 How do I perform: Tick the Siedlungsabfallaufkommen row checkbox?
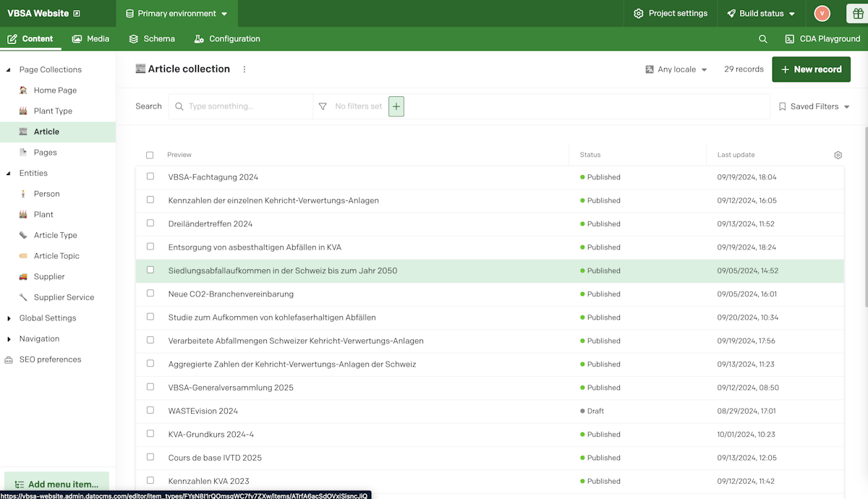tap(150, 270)
